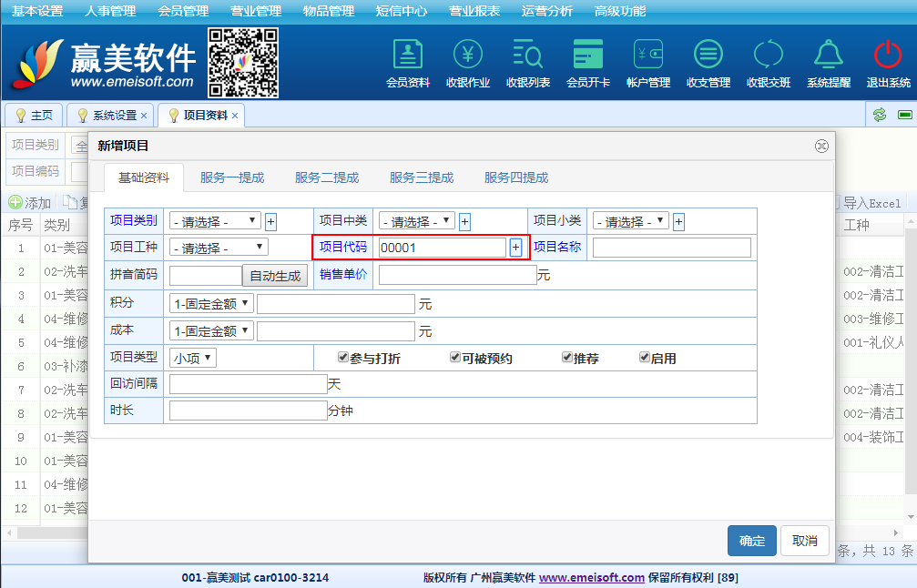Click the 会员开卡 card icon
This screenshot has height=588, width=917.
pos(588,55)
